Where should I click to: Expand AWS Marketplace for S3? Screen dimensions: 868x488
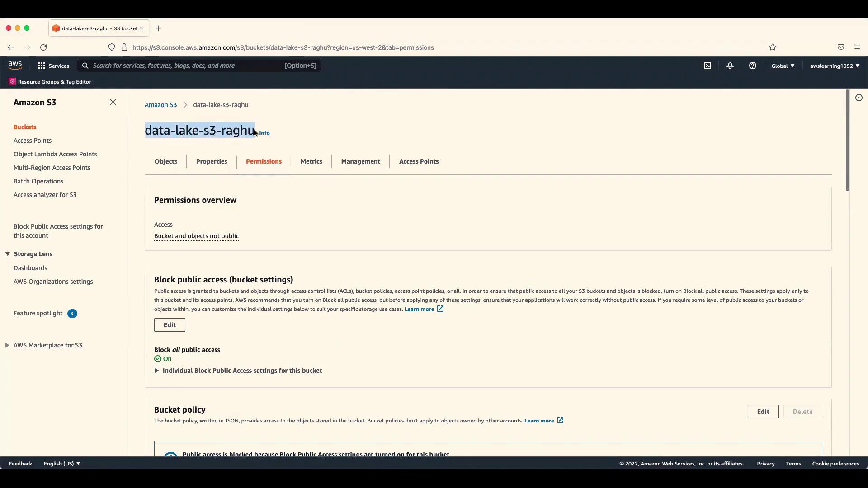pos(7,345)
